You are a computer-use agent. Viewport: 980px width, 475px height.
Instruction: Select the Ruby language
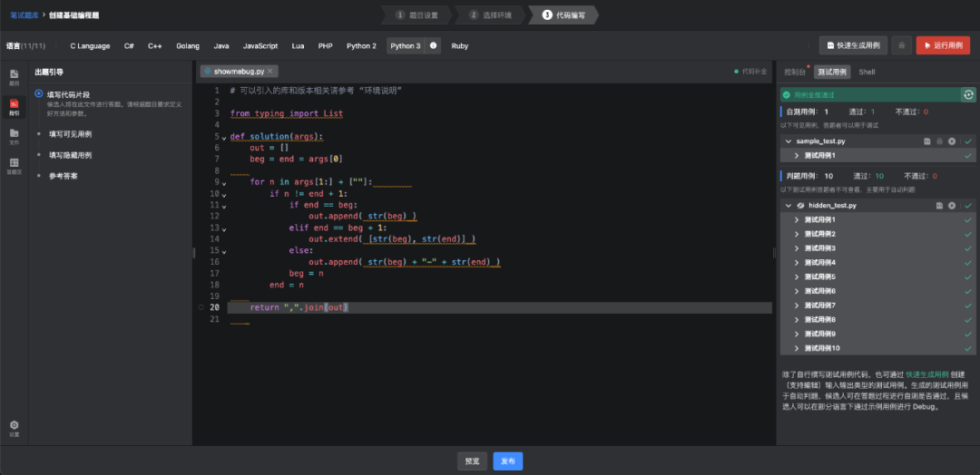(460, 45)
